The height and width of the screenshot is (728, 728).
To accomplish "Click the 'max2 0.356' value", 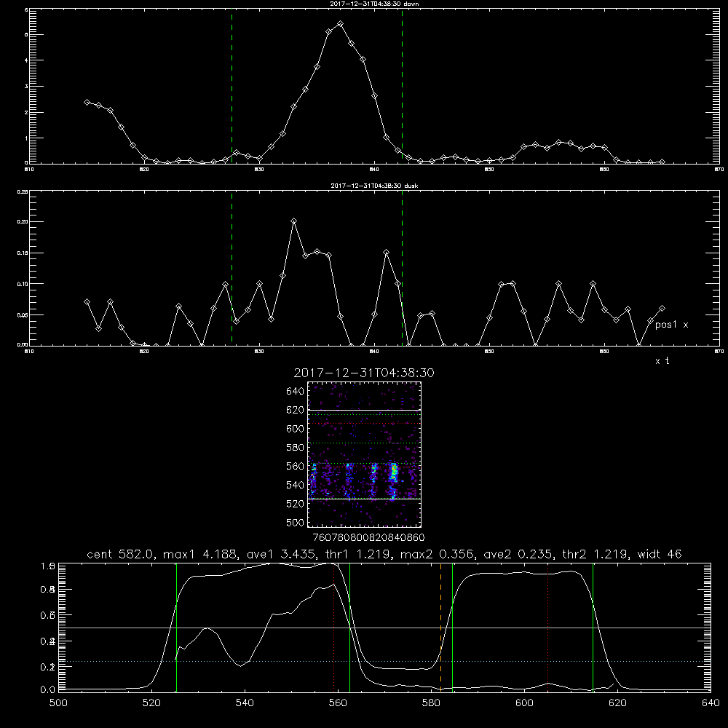I will pyautogui.click(x=436, y=554).
